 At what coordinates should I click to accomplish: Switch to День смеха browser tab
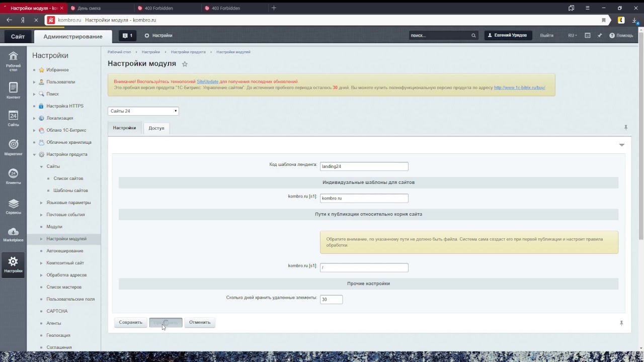click(101, 8)
